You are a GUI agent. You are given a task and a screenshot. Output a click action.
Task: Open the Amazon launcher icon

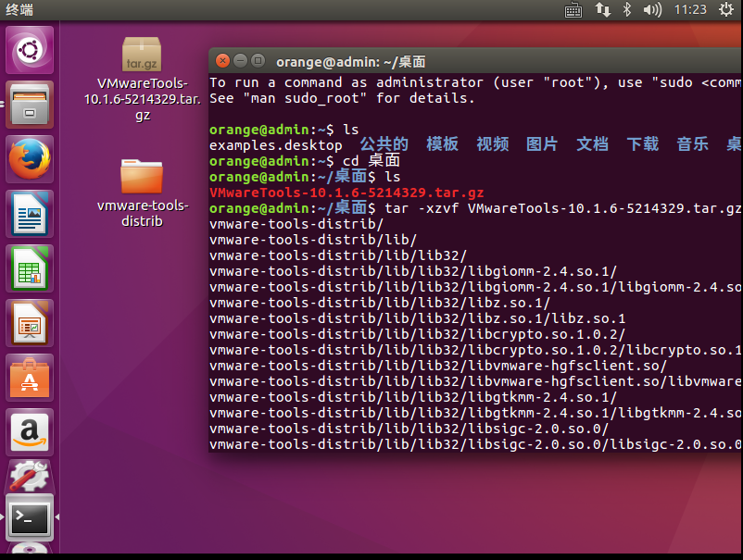(x=30, y=432)
